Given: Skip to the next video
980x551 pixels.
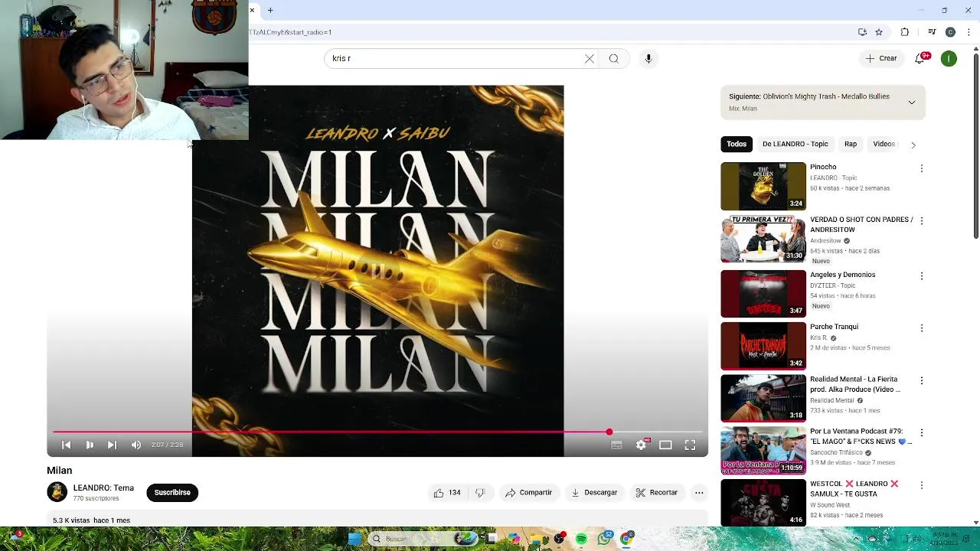Looking at the screenshot, I should (x=112, y=445).
